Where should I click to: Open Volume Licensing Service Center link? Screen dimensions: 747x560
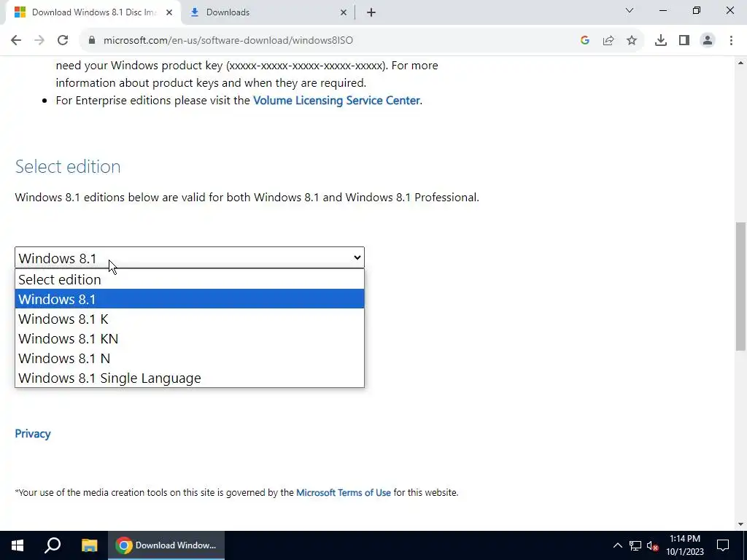[x=336, y=101]
